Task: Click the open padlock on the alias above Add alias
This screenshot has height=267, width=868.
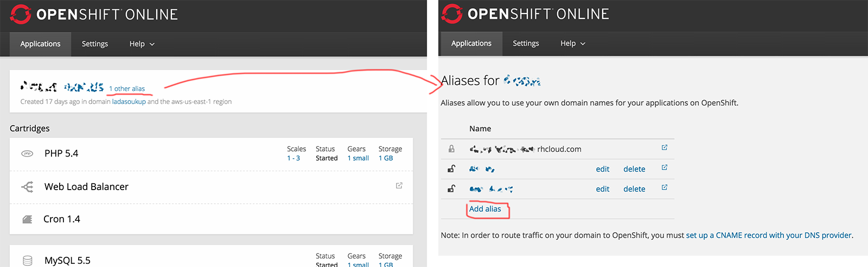Action: (451, 188)
